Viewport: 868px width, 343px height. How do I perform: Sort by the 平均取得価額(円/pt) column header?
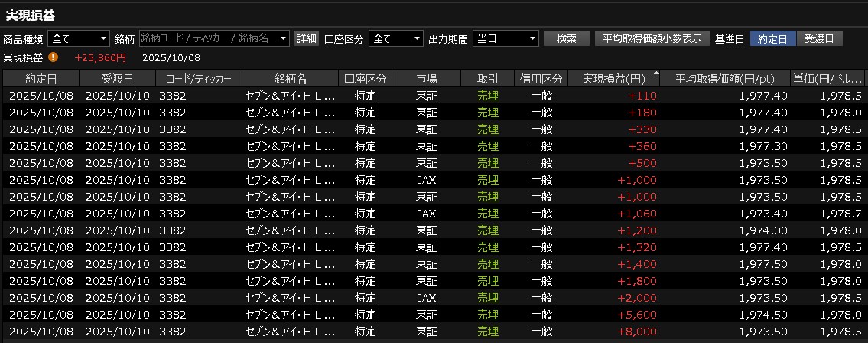(725, 78)
